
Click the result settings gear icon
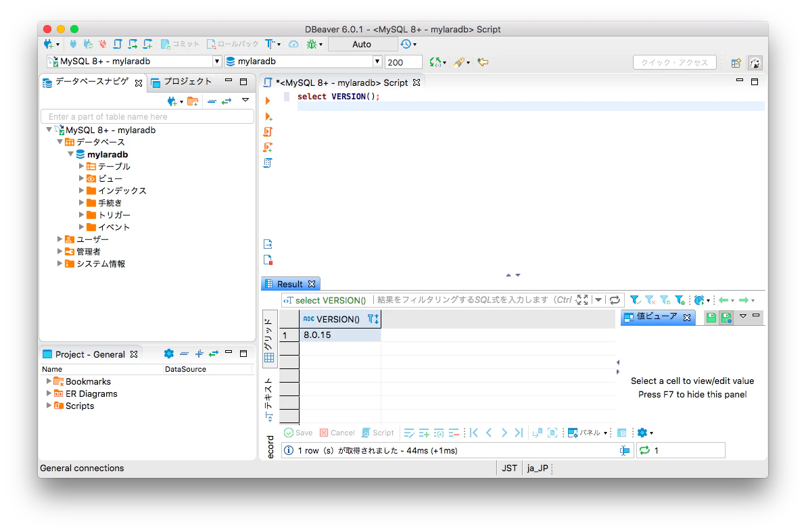point(642,433)
